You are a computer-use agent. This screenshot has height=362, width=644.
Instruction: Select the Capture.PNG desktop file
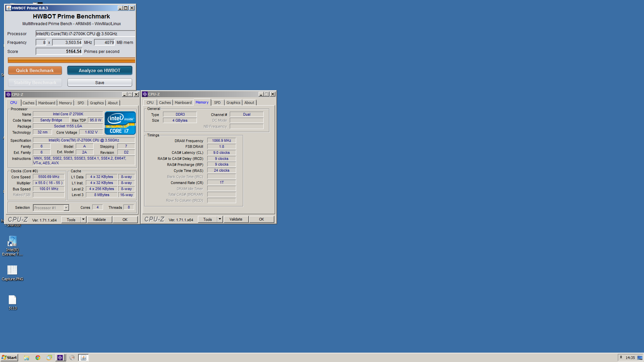coord(12,273)
